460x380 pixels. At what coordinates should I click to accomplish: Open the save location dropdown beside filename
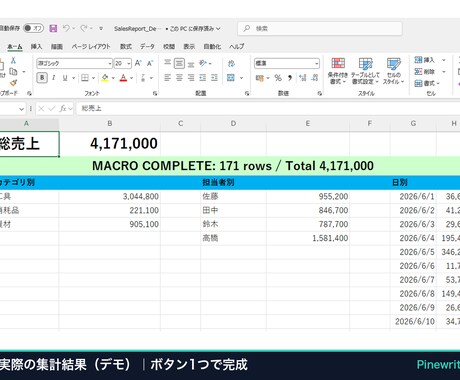pos(218,29)
